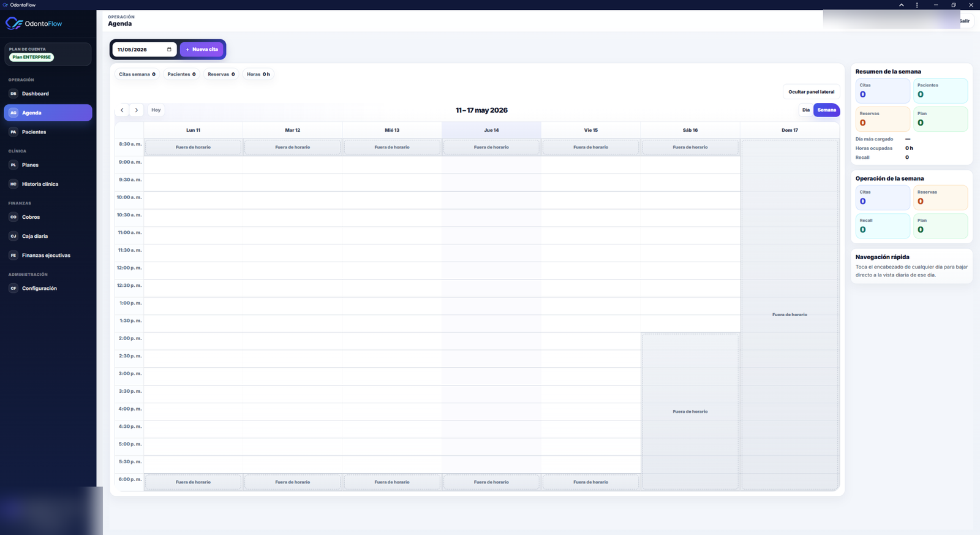The height and width of the screenshot is (535, 980).
Task: Go to next week with right chevron
Action: (137, 110)
